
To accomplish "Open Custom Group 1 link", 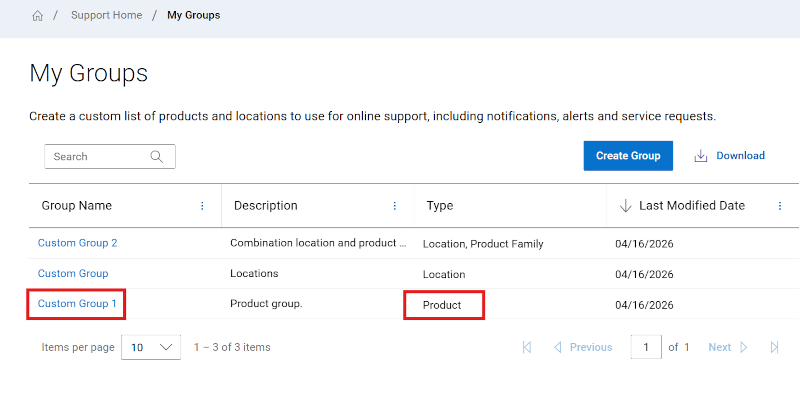I will [77, 304].
